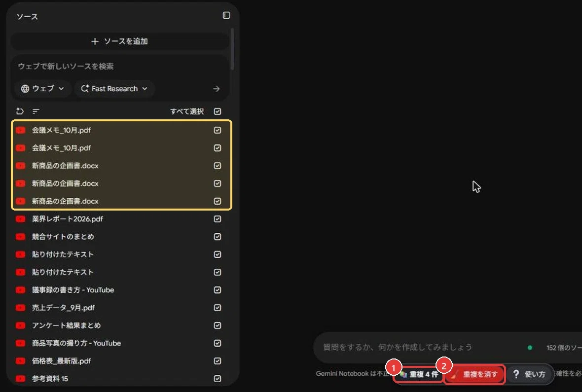Click the red icon beside 競合サイトのまとめ
The height and width of the screenshot is (392, 582).
tap(20, 237)
